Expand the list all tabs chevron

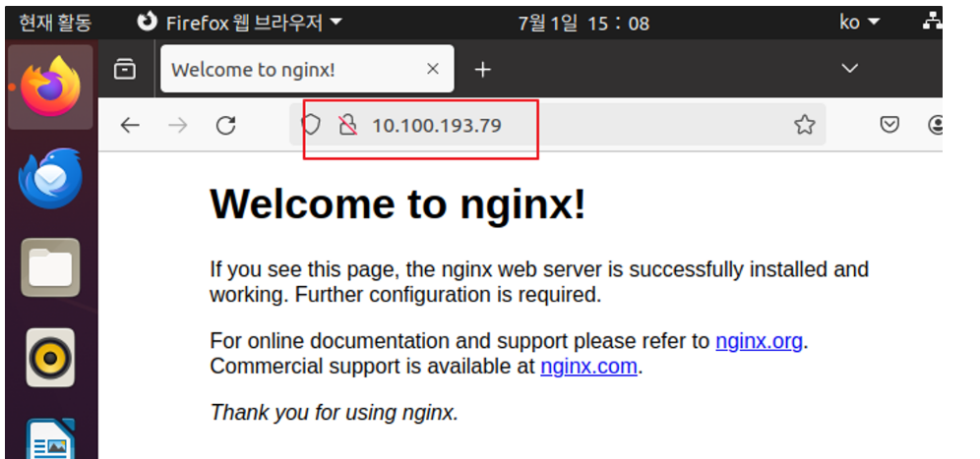pos(849,69)
